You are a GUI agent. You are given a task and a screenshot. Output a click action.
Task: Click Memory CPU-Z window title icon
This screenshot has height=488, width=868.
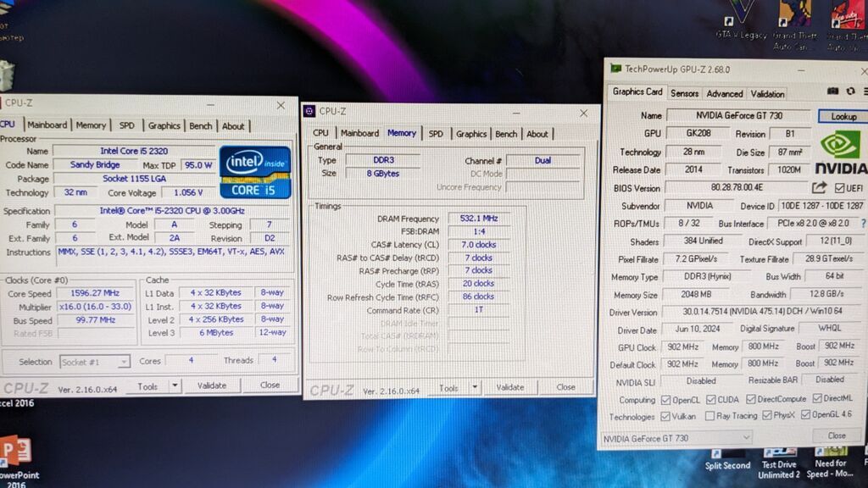309,111
